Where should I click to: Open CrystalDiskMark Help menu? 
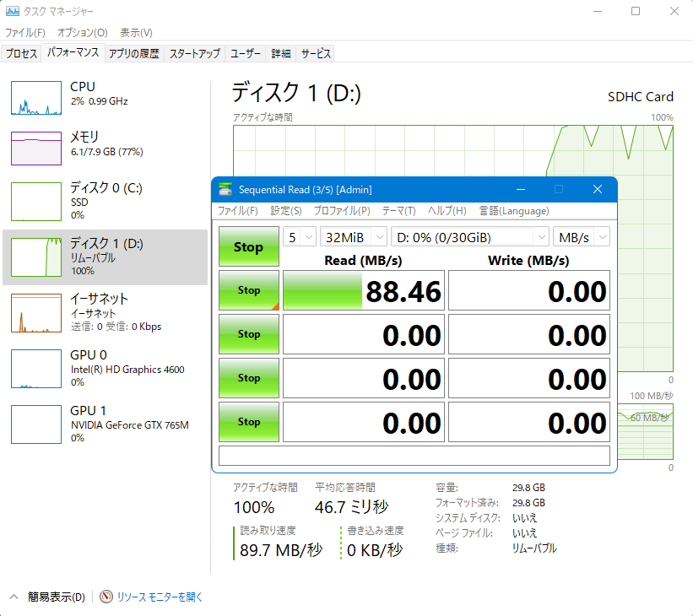447,211
